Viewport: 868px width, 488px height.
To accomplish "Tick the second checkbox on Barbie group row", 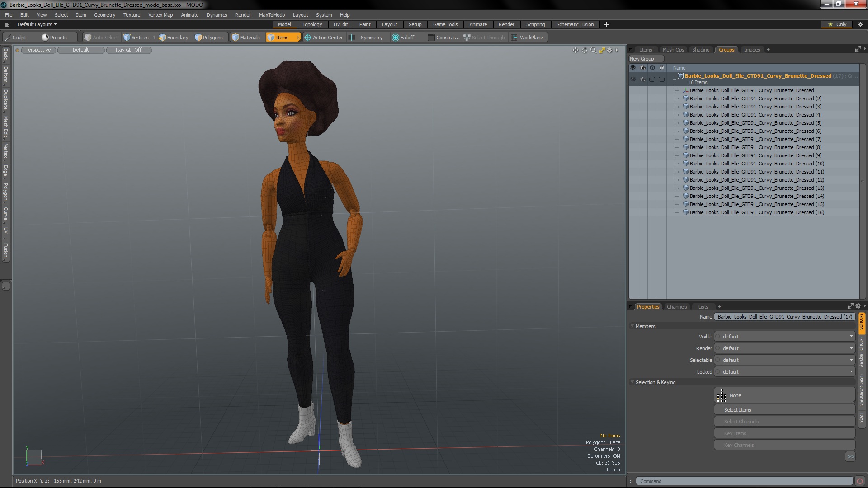I will [661, 79].
